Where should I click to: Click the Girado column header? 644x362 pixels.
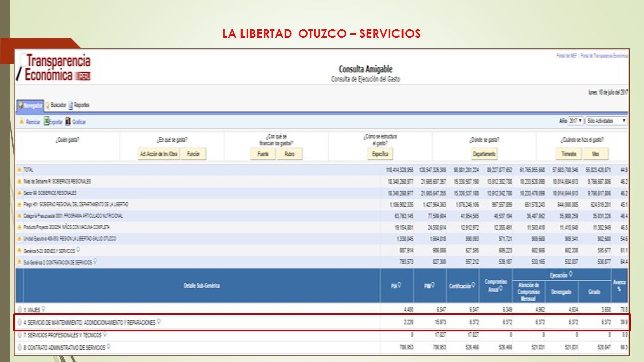[x=594, y=292]
